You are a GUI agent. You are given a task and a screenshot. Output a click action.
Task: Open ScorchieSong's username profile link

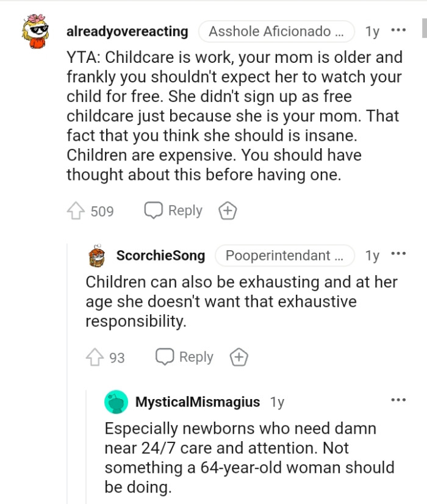coord(160,256)
